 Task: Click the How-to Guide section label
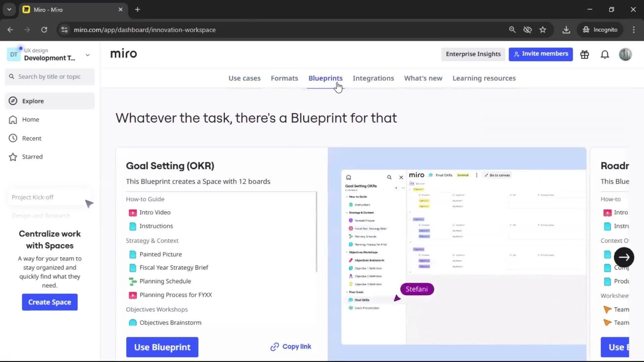click(145, 199)
